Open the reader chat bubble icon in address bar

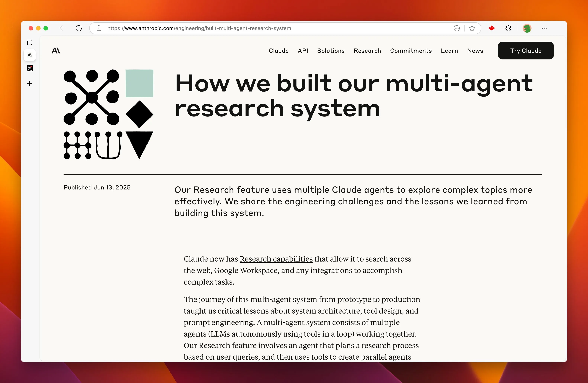[x=457, y=28]
